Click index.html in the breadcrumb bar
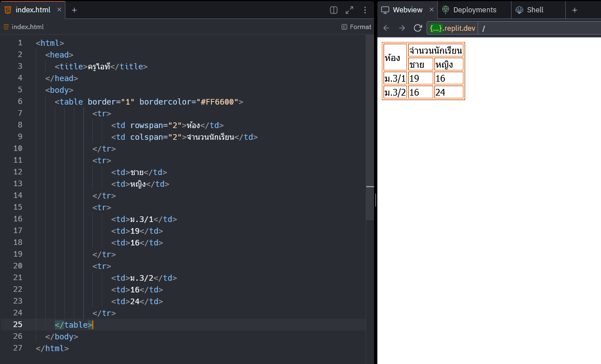This screenshot has height=364, width=601. click(x=27, y=27)
